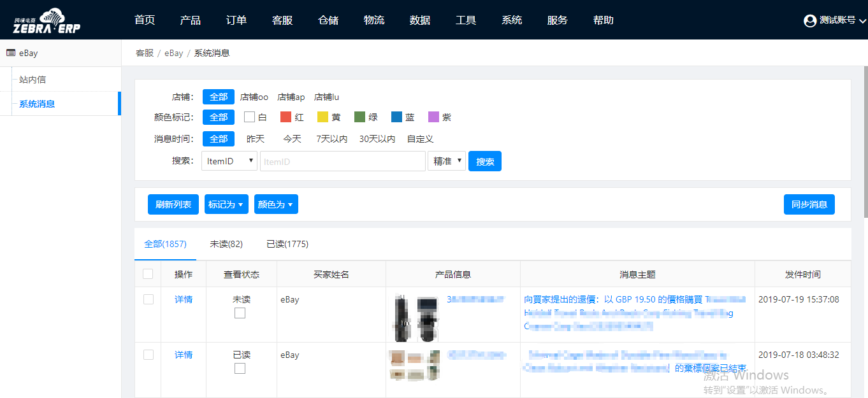The width and height of the screenshot is (868, 398).
Task: Expand the 标记为 dropdown
Action: point(226,204)
